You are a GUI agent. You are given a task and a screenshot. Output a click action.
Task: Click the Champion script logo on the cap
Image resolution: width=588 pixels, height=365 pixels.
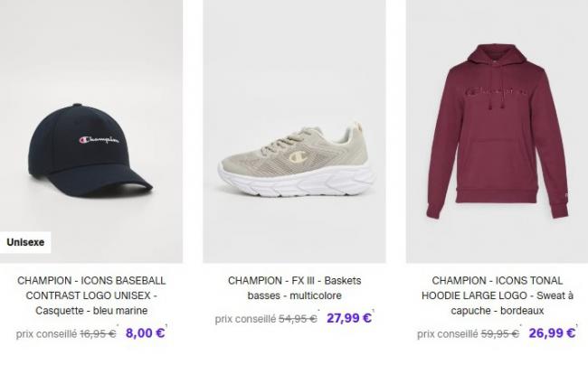point(100,140)
